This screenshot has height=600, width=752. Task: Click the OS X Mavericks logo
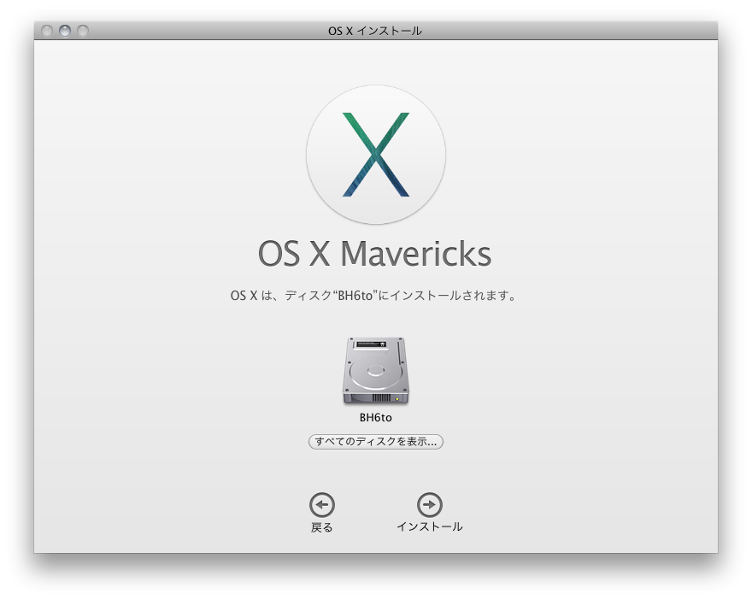(376, 154)
